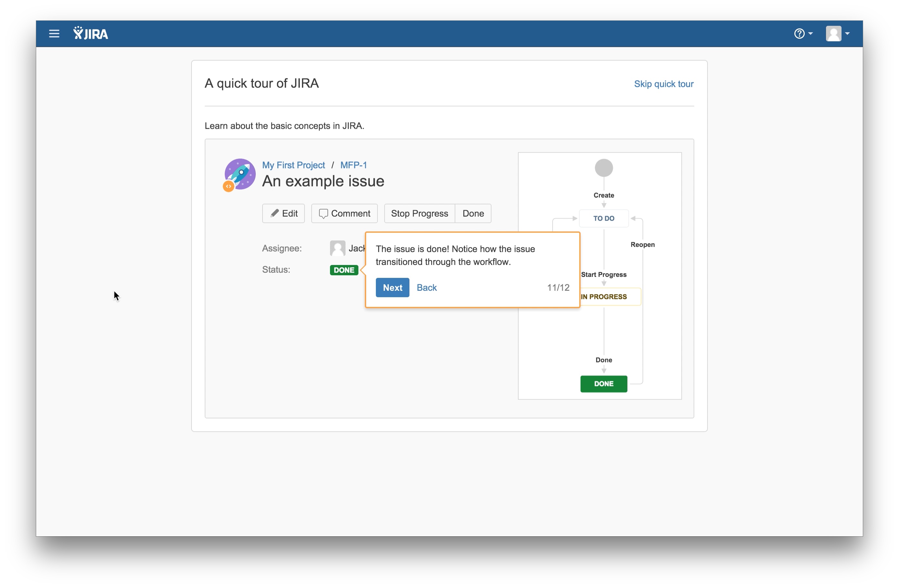
Task: Click the Create transition label
Action: tap(604, 196)
